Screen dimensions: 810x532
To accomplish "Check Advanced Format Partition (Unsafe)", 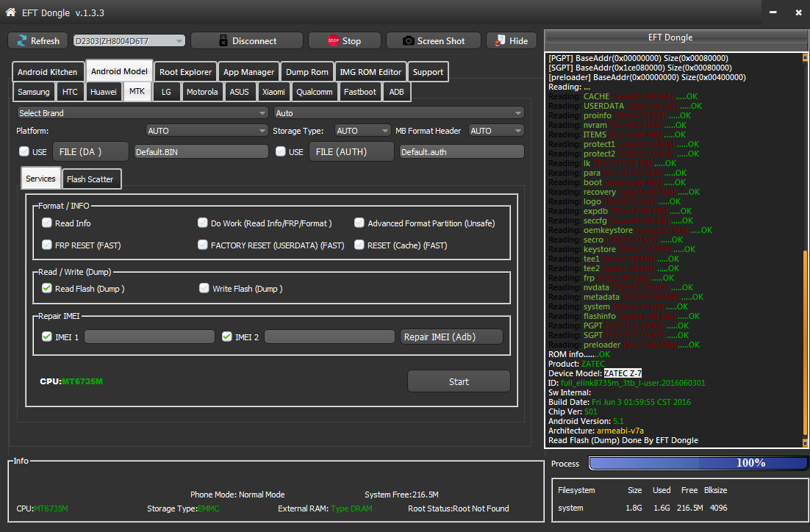I will (359, 223).
